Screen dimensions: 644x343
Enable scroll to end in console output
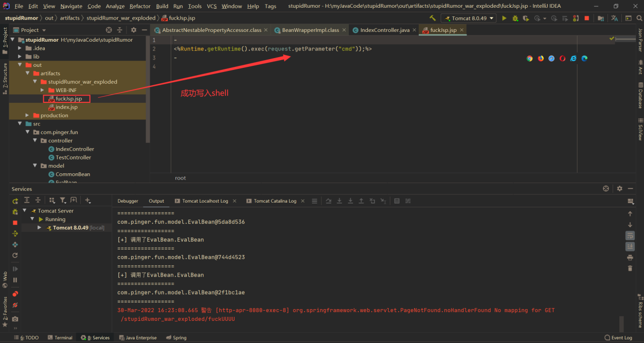pyautogui.click(x=630, y=245)
